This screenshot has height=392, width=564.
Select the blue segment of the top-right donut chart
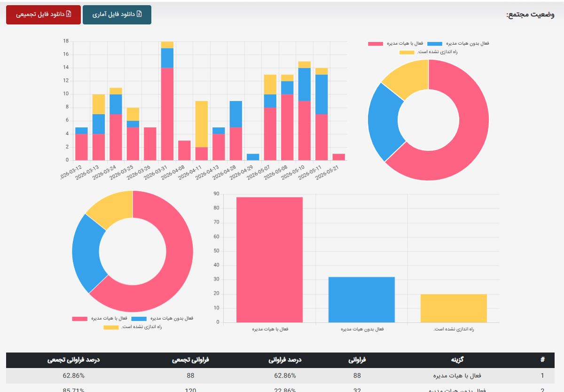point(384,121)
